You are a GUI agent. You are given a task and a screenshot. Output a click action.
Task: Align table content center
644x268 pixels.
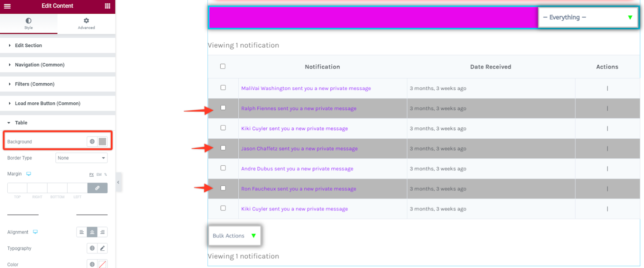click(x=92, y=232)
